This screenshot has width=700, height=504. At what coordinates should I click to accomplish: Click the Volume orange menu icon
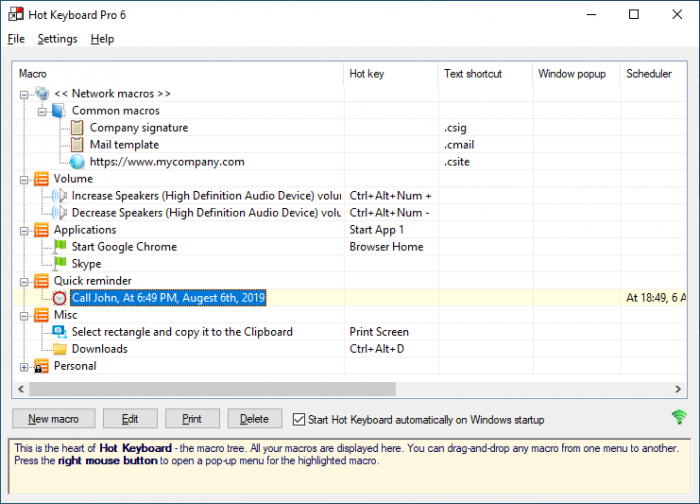pos(42,179)
